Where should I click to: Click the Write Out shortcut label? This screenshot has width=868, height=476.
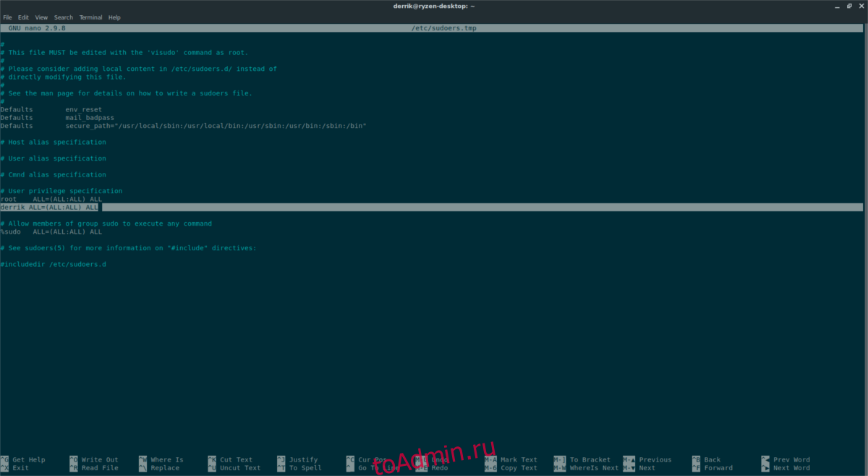pos(99,459)
